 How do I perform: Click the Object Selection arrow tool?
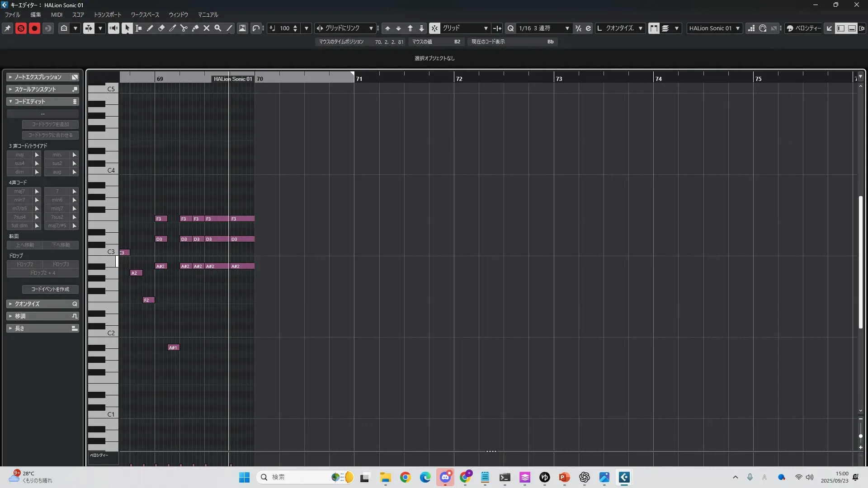(127, 28)
